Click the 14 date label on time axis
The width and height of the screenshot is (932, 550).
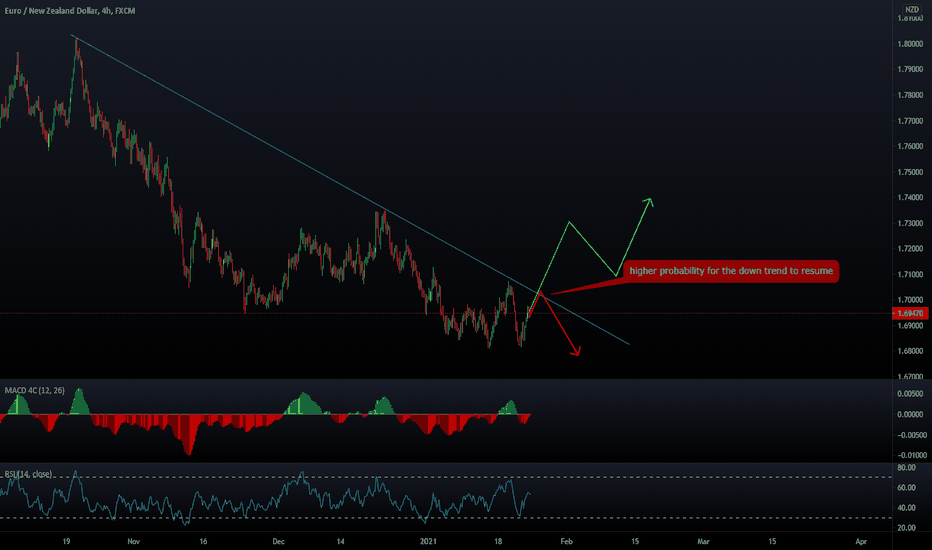tap(341, 542)
